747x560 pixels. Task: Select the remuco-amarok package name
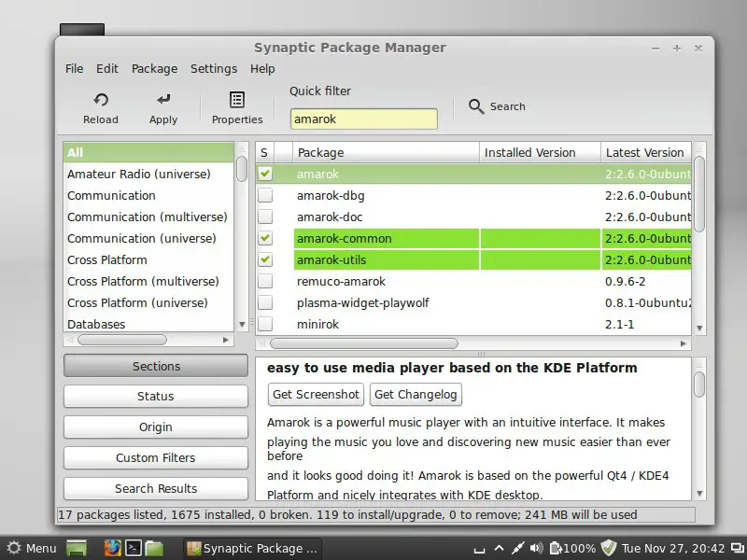[341, 282]
